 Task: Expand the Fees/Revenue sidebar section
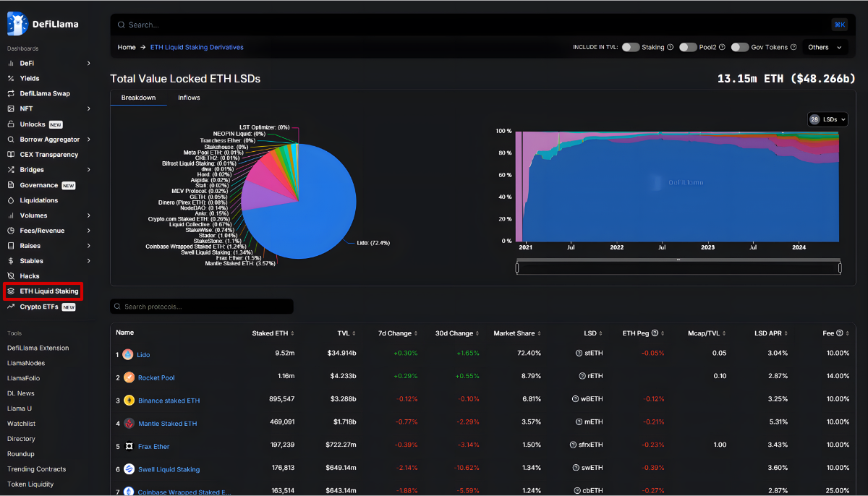(x=9, y=230)
